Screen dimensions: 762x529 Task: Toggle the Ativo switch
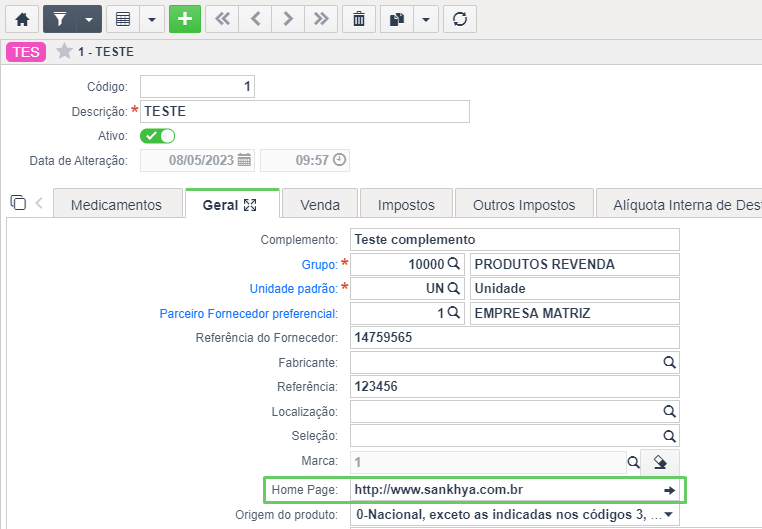[x=157, y=136]
